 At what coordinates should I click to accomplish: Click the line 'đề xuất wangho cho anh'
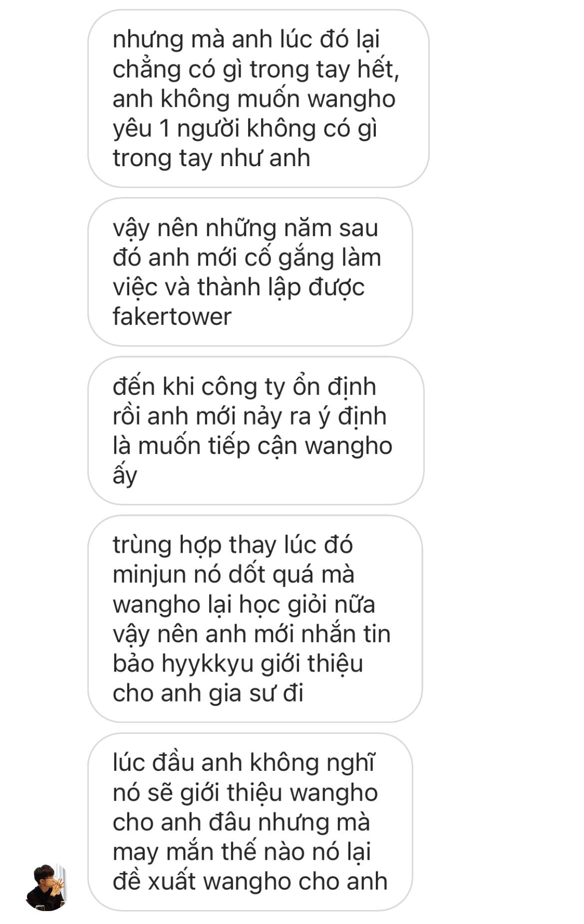tap(250, 882)
